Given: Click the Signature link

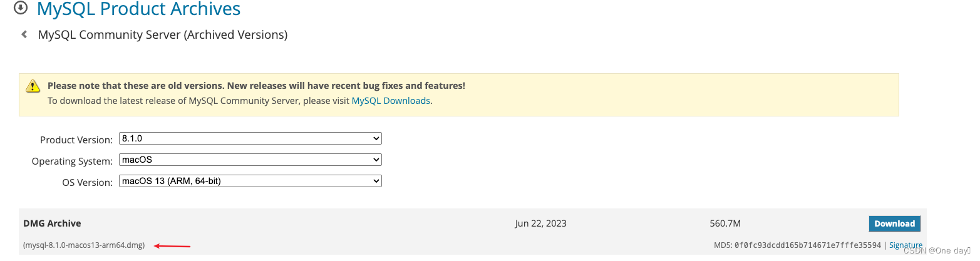Looking at the screenshot, I should tap(905, 245).
